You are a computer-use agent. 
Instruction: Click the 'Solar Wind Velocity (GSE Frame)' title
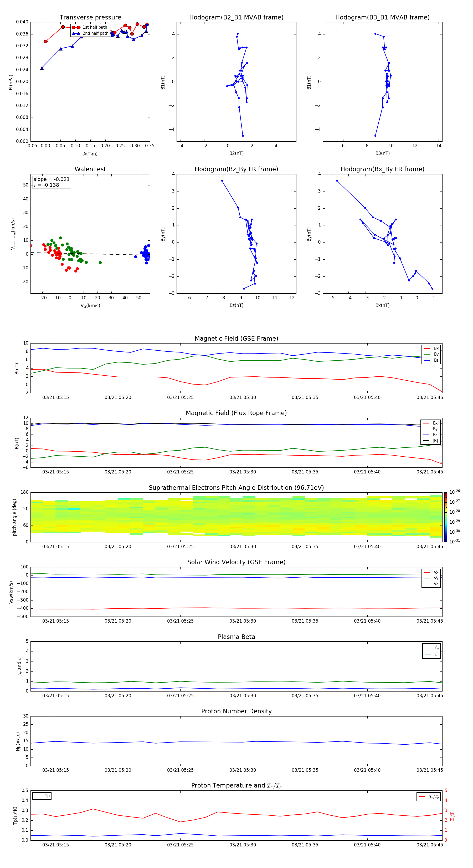click(x=236, y=562)
